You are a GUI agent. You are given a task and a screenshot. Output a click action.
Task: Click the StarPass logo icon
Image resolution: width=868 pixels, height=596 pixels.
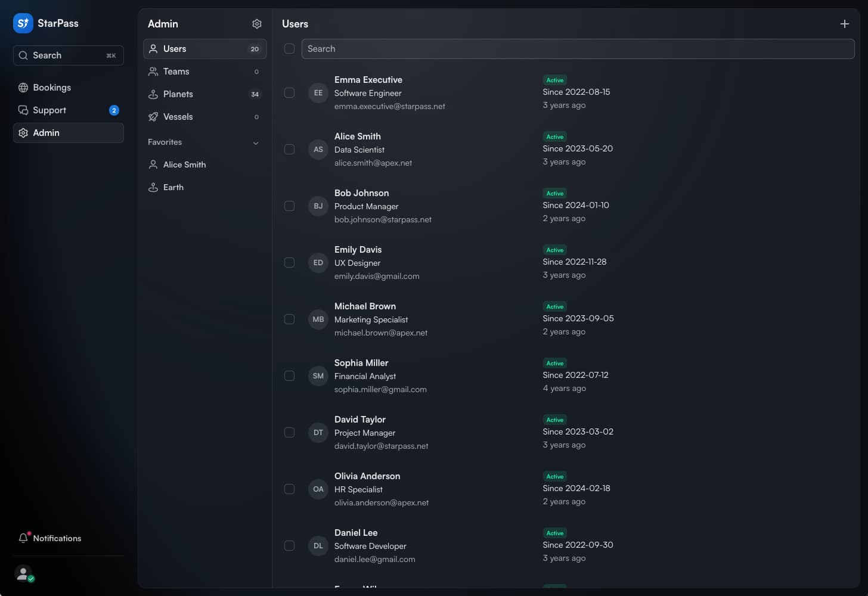tap(23, 23)
